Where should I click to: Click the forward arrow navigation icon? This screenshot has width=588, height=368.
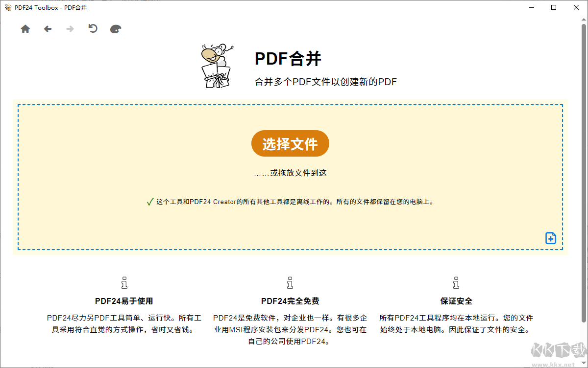coord(70,29)
